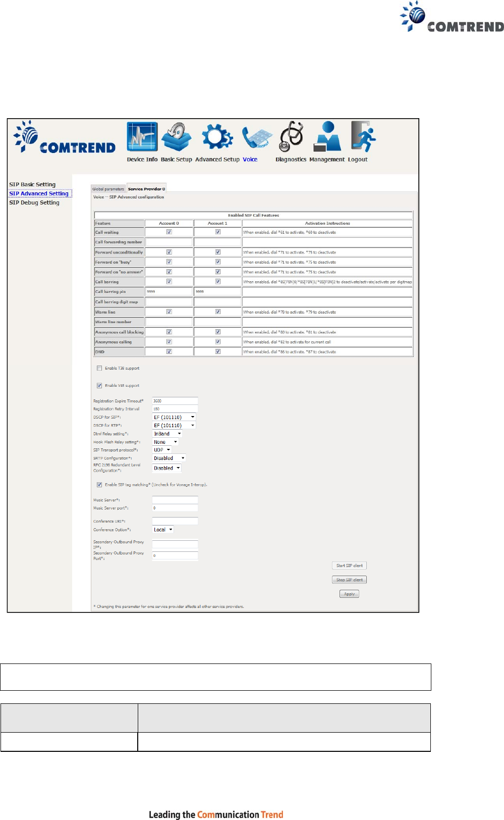Screen dimensions: 504x820
Task: Click Registration Expire Timeout field
Action: [175, 401]
